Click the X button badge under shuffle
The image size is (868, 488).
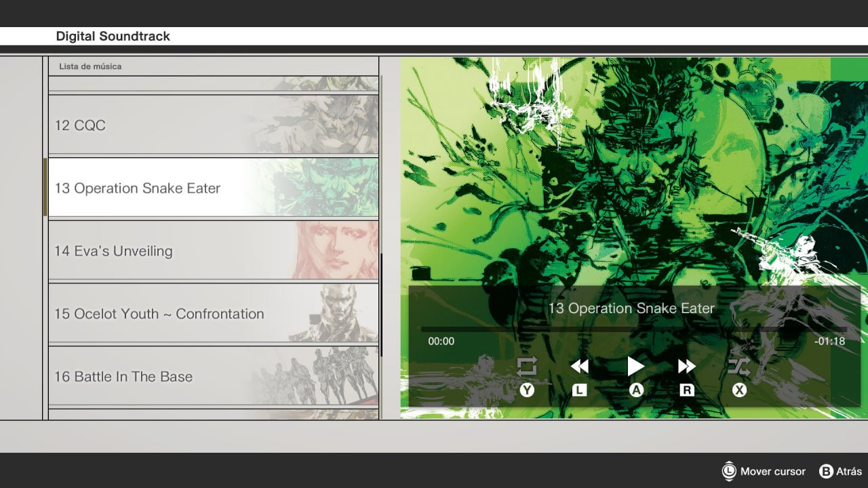coord(739,390)
